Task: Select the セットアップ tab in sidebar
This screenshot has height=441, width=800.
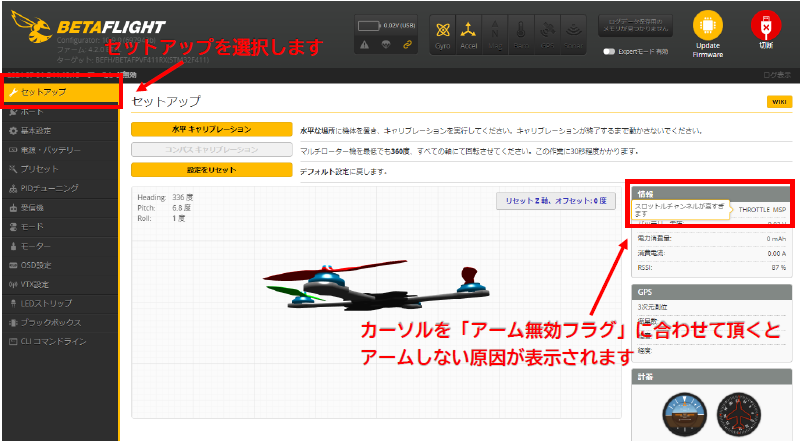Action: pos(60,92)
